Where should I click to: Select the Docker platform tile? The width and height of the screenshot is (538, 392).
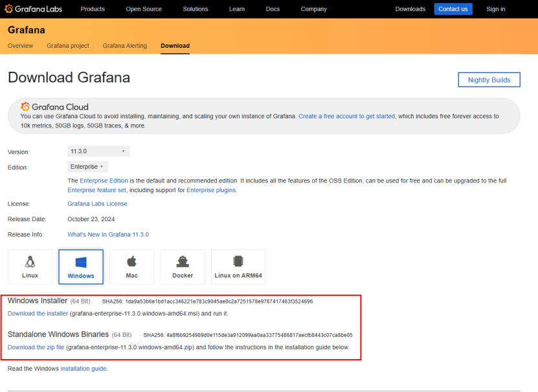click(183, 267)
